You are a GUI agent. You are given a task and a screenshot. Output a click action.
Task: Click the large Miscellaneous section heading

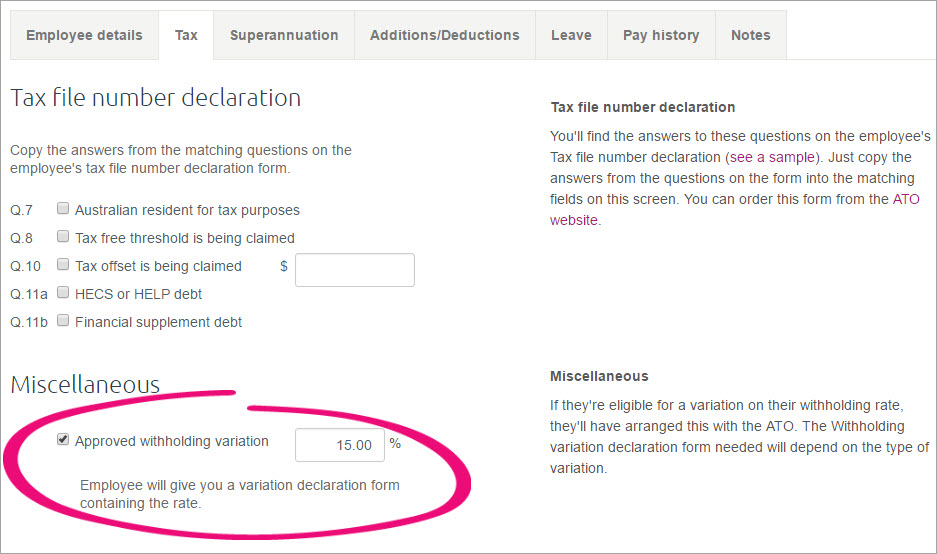tap(85, 385)
